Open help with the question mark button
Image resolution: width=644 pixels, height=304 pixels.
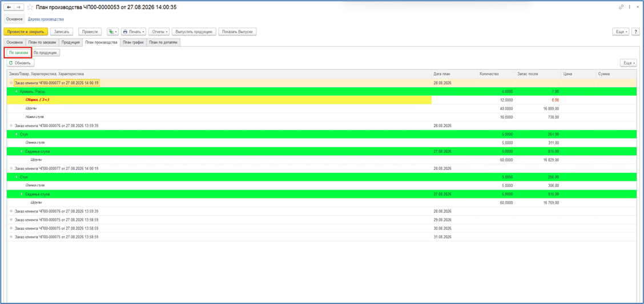click(x=635, y=31)
